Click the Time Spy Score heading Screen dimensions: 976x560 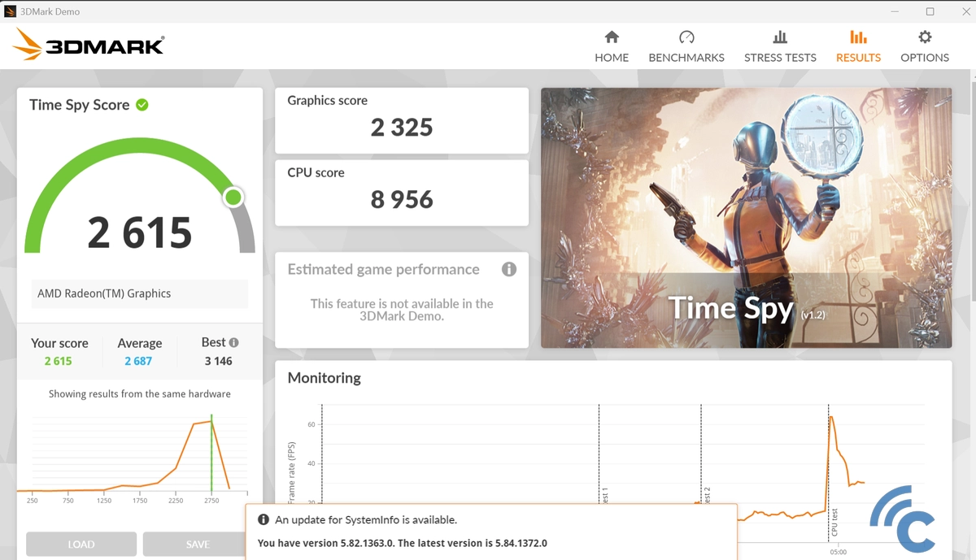coord(79,105)
